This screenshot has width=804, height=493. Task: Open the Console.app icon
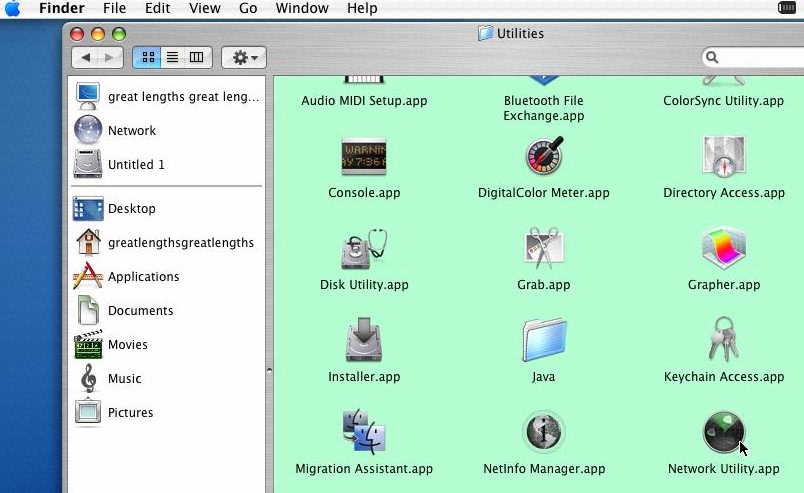(364, 156)
